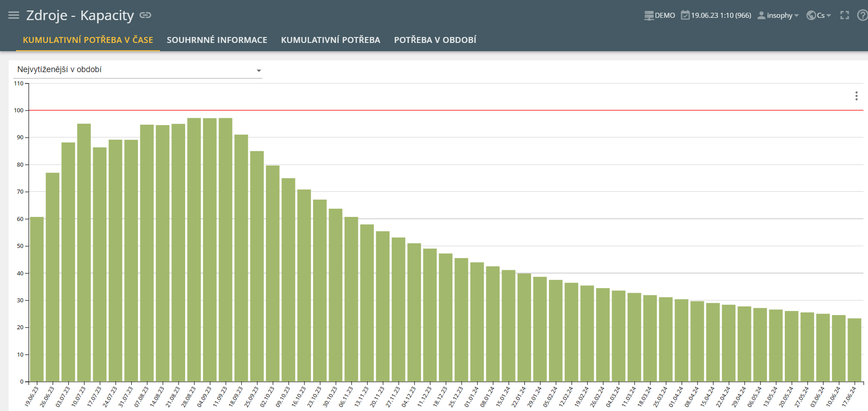Click the link icon next to Zdroje - Kapacity
The height and width of the screenshot is (411, 868).
point(145,15)
